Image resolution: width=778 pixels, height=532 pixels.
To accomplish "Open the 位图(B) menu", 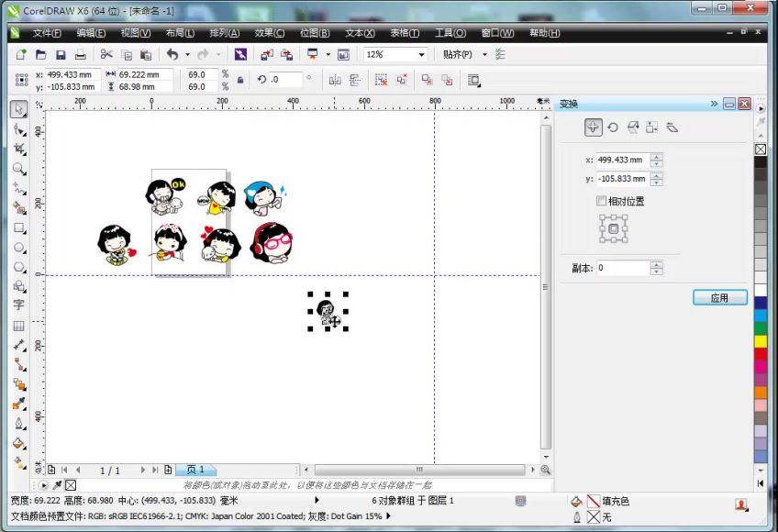I will point(315,33).
